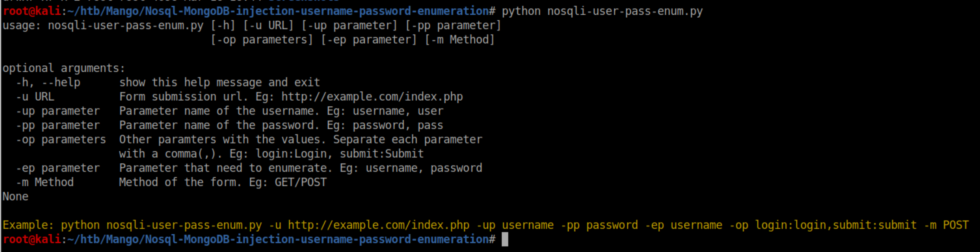
Task: Click the '-u URL' option entry
Action: 35,97
